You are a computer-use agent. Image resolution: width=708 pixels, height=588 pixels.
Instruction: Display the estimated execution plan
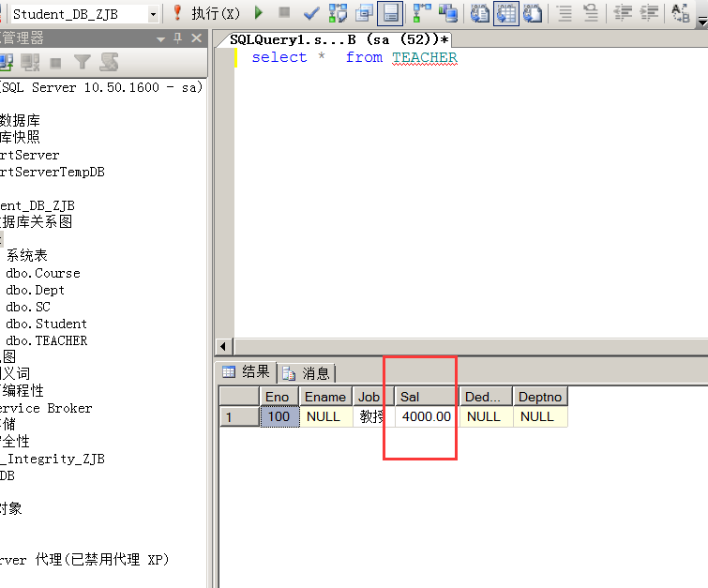(338, 13)
